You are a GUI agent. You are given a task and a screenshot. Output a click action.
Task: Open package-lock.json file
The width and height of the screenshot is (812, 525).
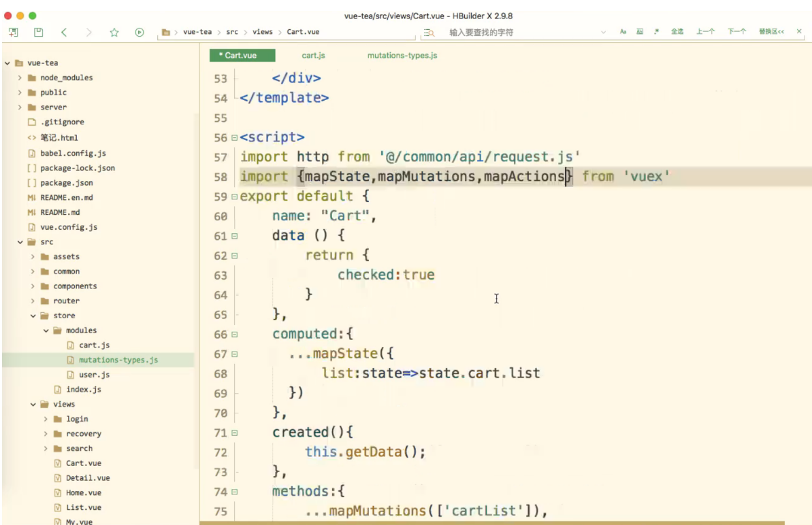tap(78, 168)
